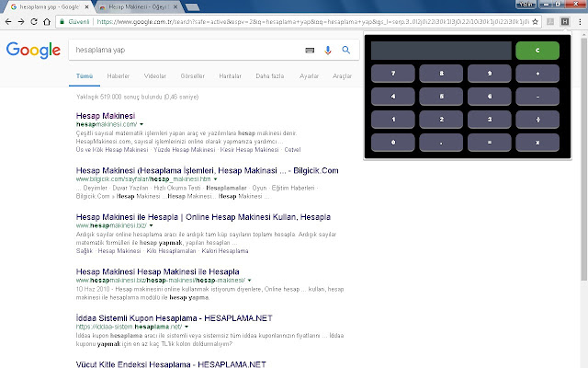588x368 pixels.
Task: Open the Araçlar tools option
Action: [342, 76]
